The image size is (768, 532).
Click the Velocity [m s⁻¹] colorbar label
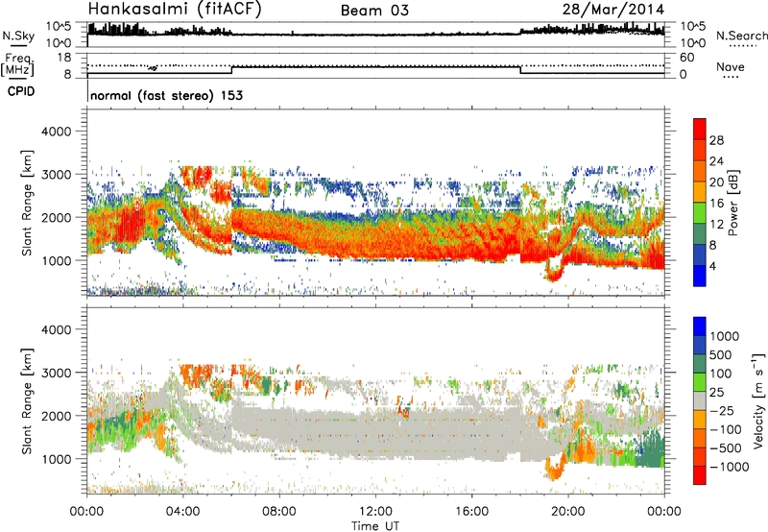758,400
